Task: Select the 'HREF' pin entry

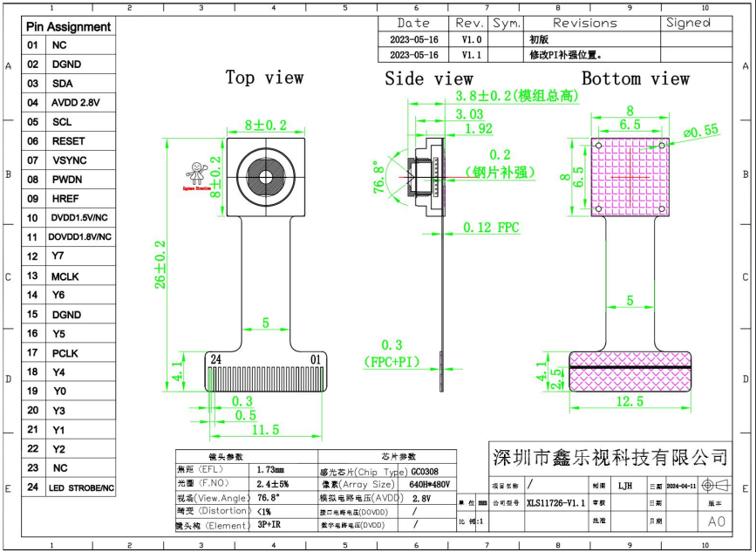Action: point(65,199)
